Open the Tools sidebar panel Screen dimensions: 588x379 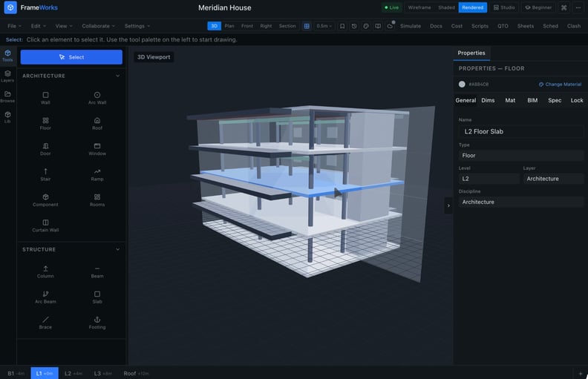click(7, 56)
